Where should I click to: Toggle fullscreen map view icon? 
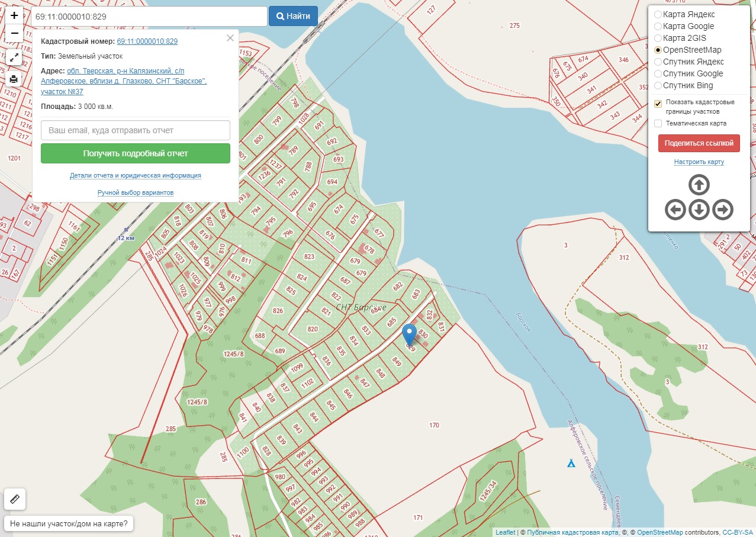[x=14, y=57]
